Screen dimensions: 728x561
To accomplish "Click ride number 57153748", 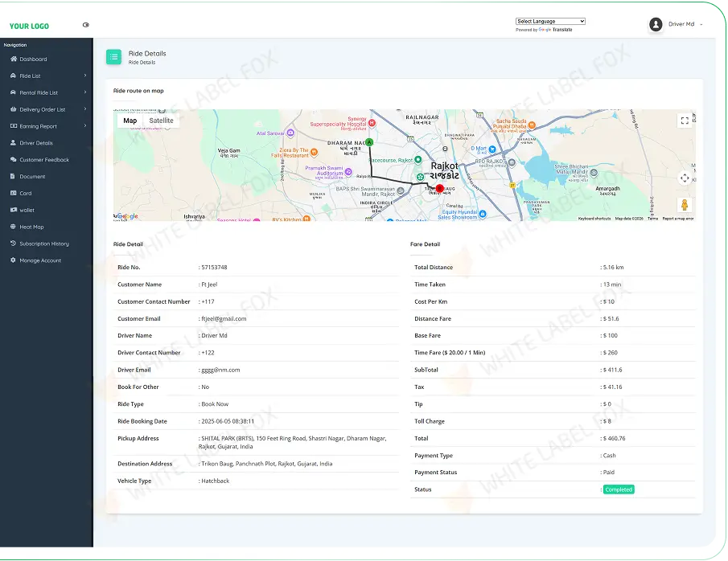I will (x=214, y=268).
